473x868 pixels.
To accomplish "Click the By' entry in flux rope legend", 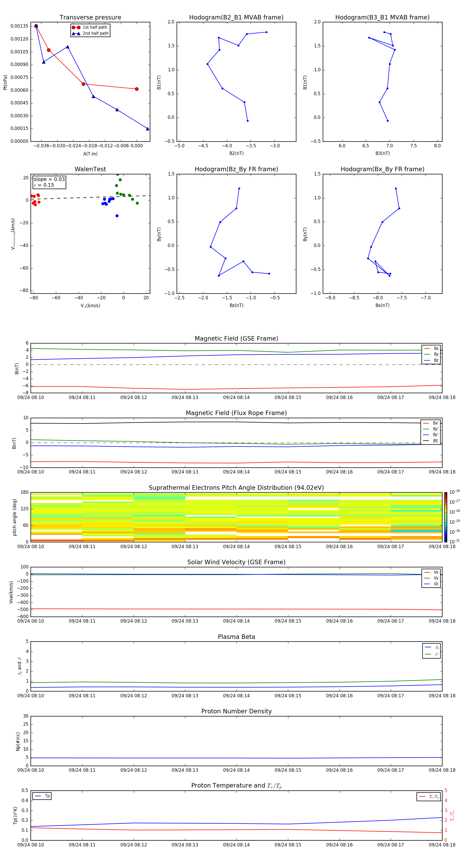I will click(431, 429).
